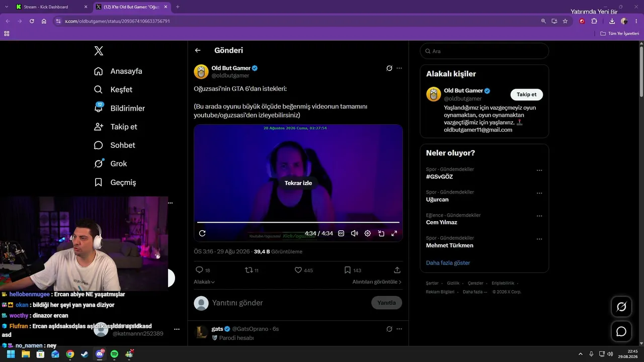This screenshot has height=362, width=644.
Task: Click Daha fazla göster
Action: coord(448,263)
